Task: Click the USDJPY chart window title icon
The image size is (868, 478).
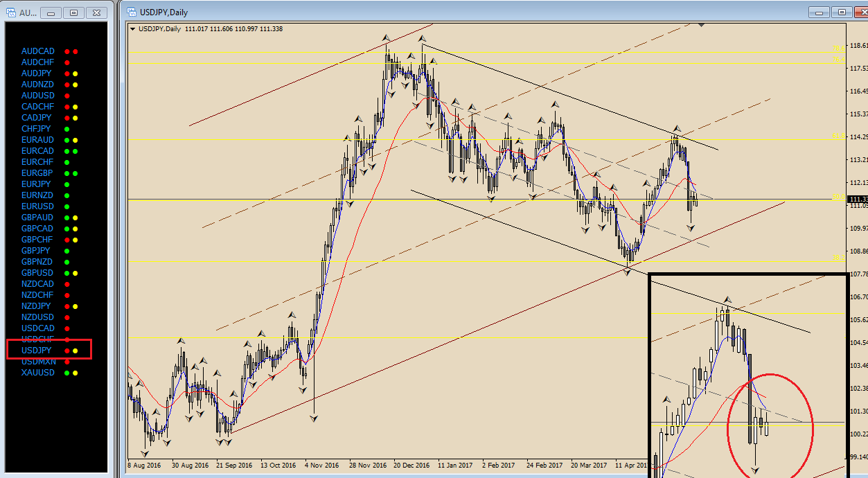Action: tap(132, 12)
